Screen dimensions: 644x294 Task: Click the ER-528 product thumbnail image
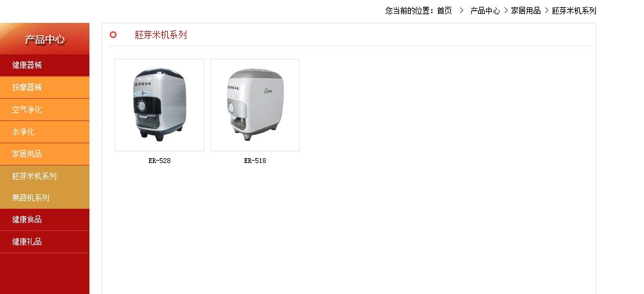[159, 105]
